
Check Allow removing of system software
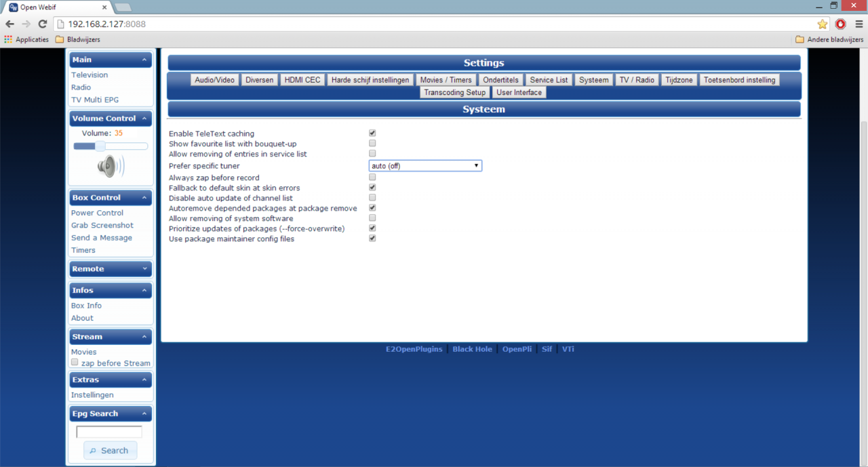point(372,218)
